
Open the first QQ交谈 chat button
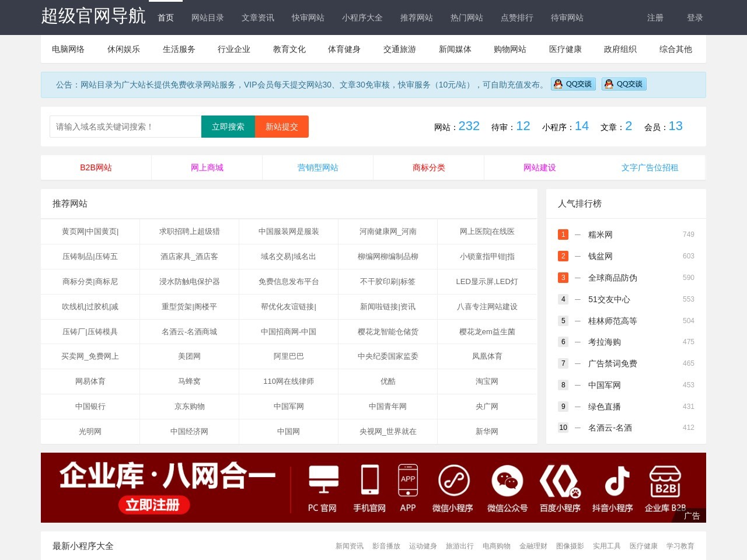tap(573, 84)
